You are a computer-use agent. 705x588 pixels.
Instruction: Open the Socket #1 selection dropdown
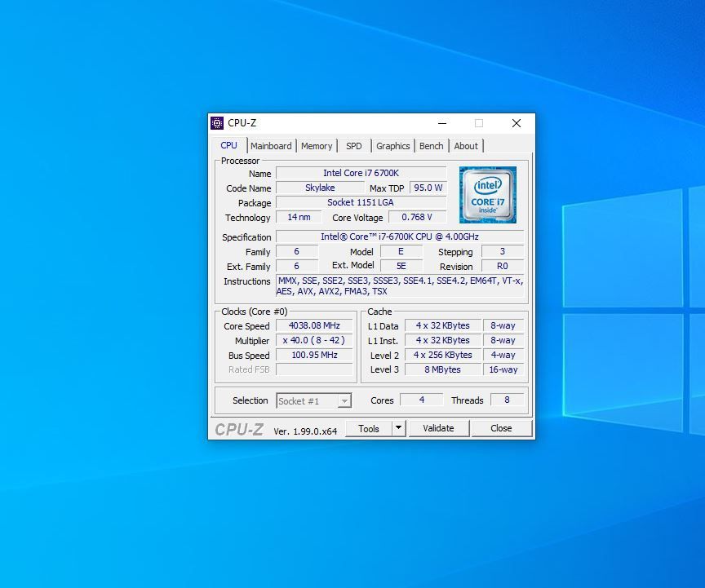pyautogui.click(x=314, y=400)
